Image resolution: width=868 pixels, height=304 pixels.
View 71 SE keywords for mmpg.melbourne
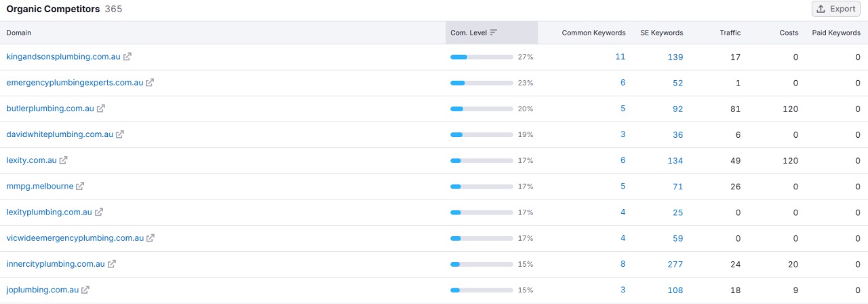point(677,186)
